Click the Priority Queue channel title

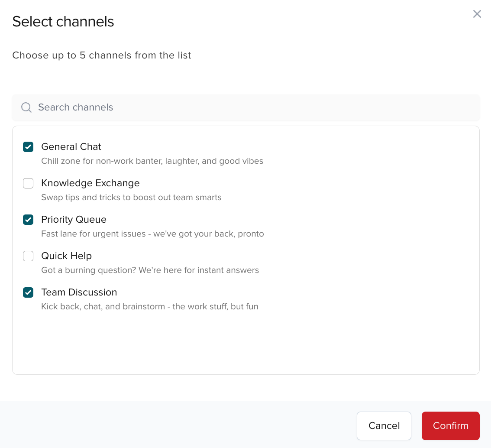[74, 220]
